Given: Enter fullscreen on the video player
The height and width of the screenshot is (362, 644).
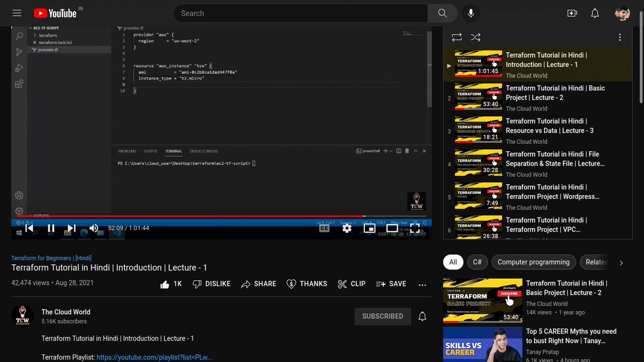Looking at the screenshot, I should coord(414,228).
